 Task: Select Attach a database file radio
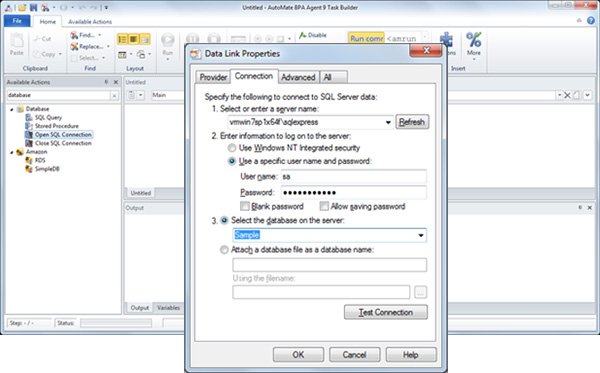point(224,250)
